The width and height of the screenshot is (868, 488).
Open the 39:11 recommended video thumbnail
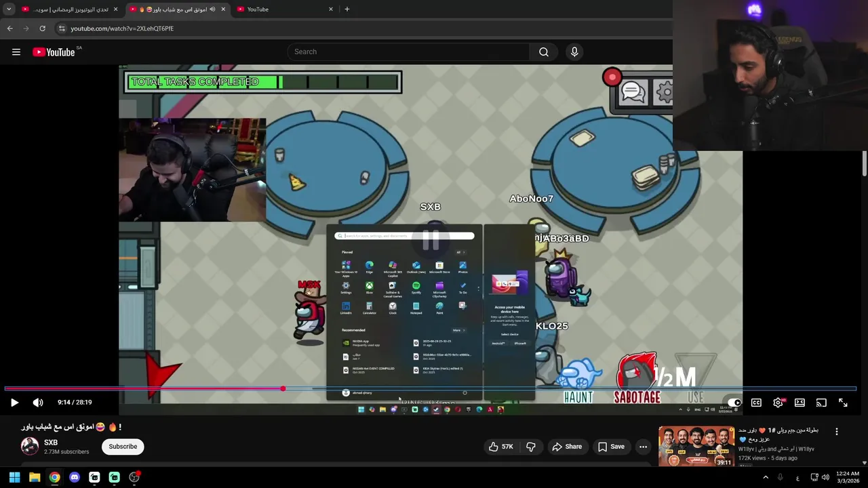coord(696,446)
